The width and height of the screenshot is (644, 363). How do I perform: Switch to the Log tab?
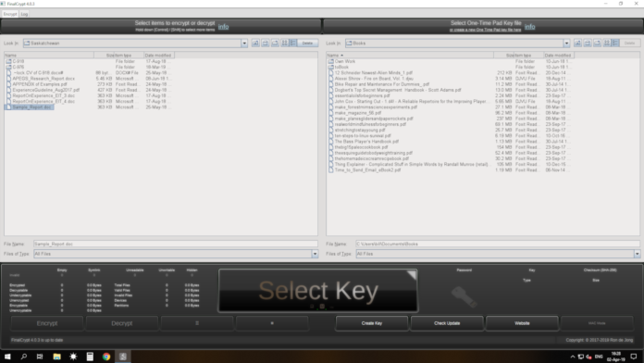24,14
